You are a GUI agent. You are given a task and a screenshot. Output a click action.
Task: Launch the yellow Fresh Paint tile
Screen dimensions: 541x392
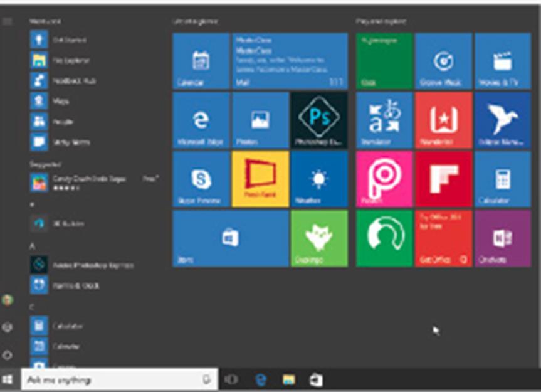(x=260, y=179)
